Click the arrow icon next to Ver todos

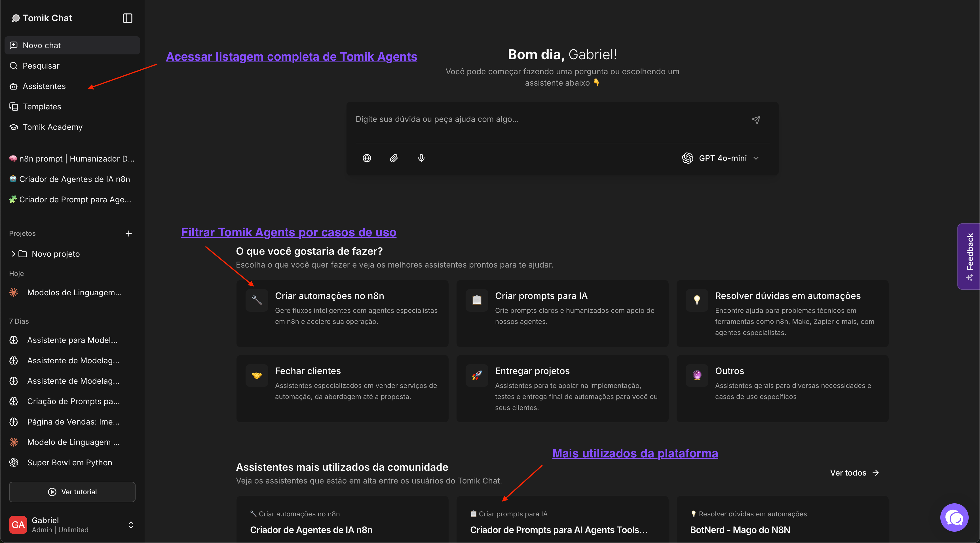876,473
